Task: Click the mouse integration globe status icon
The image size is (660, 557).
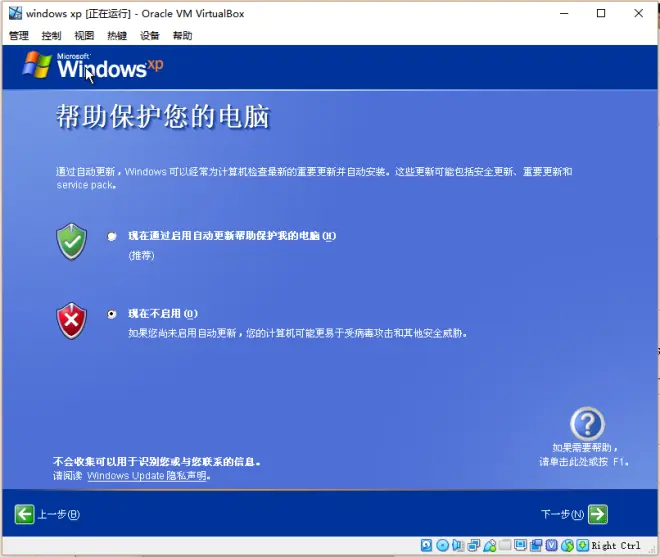Action: click(x=567, y=546)
